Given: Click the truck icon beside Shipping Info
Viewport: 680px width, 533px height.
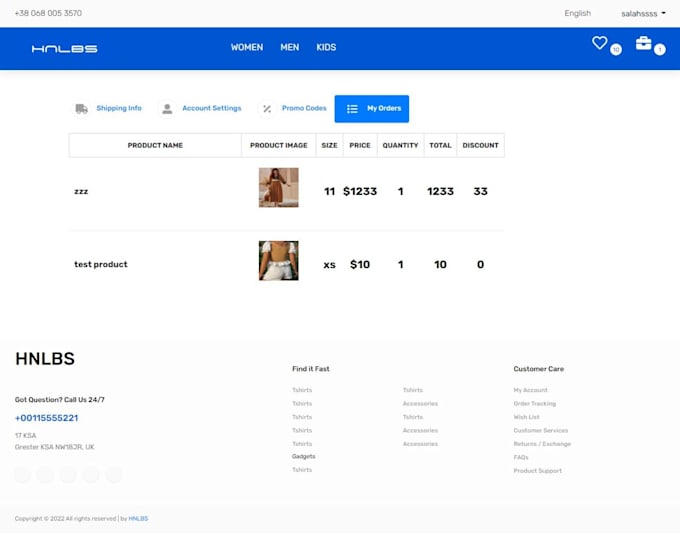Looking at the screenshot, I should [81, 109].
